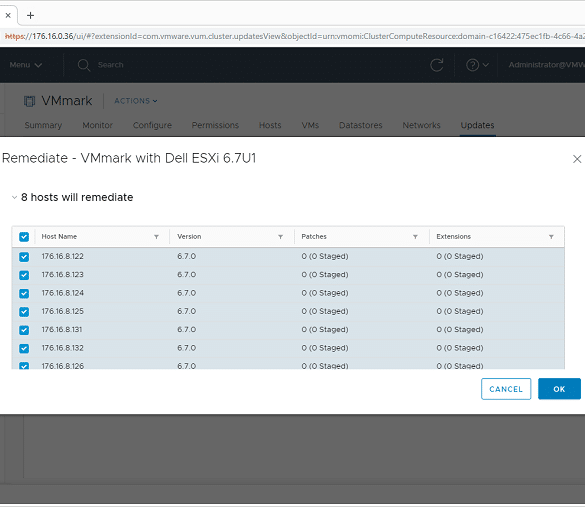Select host name 176.16.8.131 text
The image size is (585, 507).
pyautogui.click(x=62, y=330)
